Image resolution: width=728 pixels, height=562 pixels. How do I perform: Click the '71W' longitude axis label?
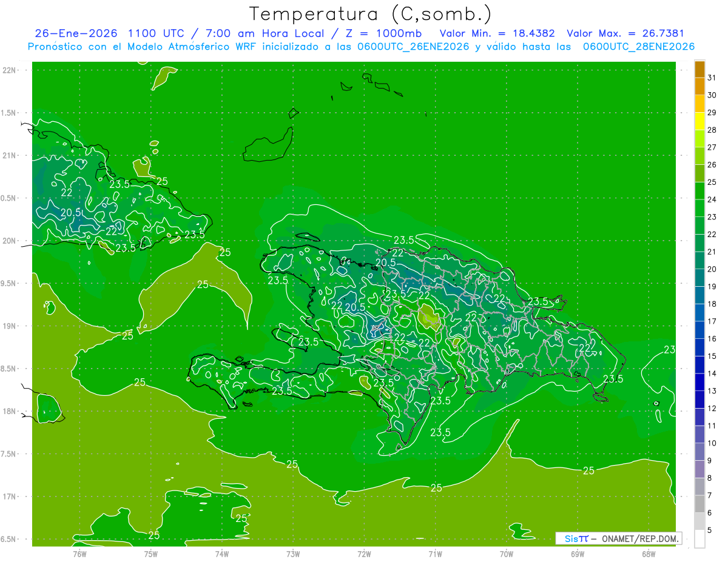click(x=435, y=554)
